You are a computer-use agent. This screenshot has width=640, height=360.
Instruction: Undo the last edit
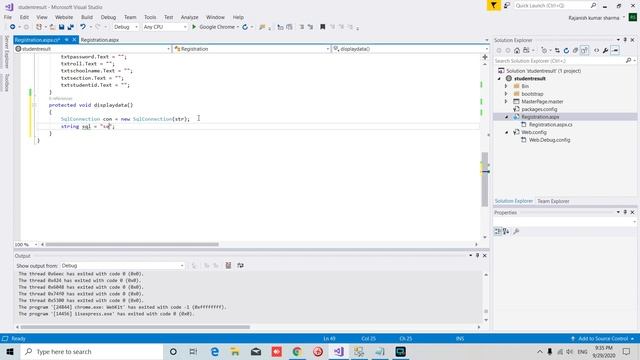coord(83,27)
